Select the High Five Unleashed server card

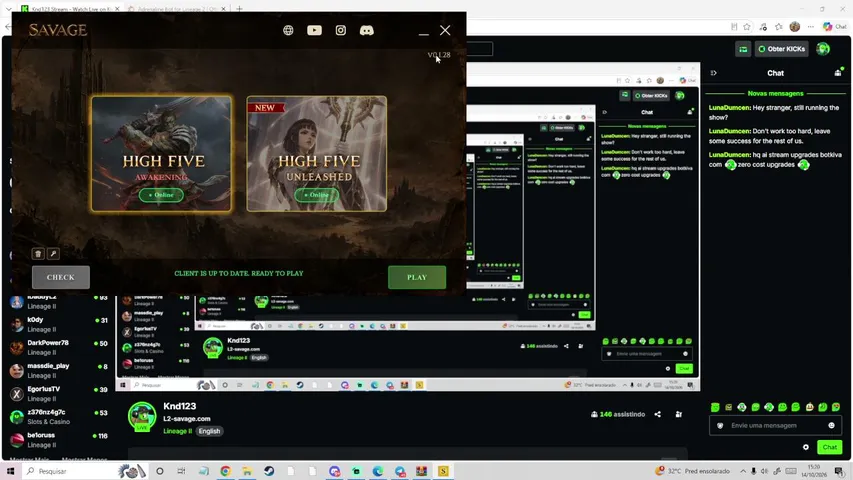point(317,153)
